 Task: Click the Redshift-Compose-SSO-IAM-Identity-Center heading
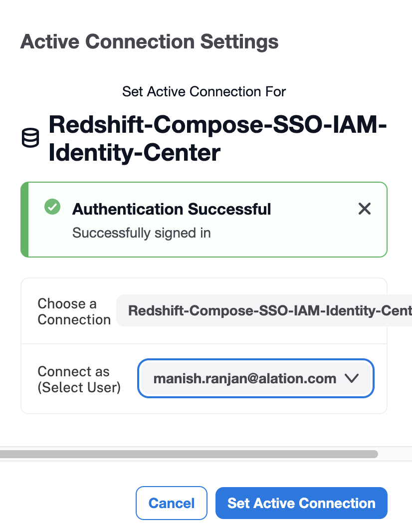tap(217, 138)
